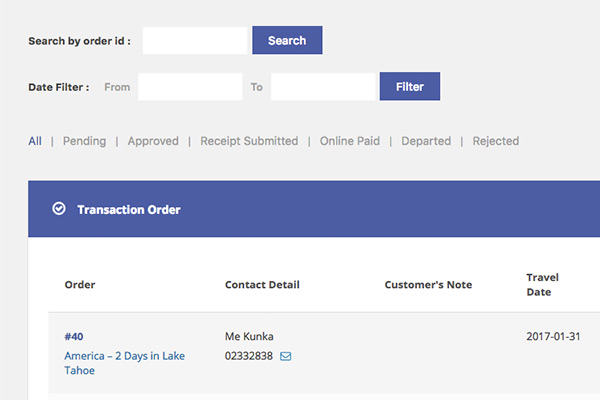Viewport: 600px width, 400px height.
Task: Click the Travel Date column header
Action: coord(543,285)
